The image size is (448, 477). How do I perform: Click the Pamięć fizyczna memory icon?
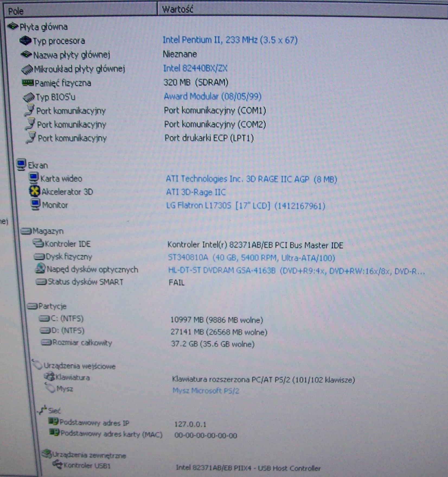(28, 83)
